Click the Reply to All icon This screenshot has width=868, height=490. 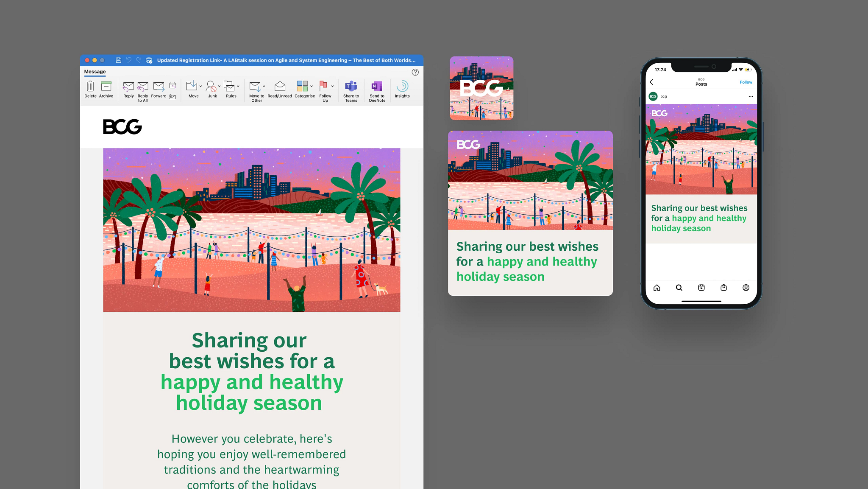[x=143, y=87]
